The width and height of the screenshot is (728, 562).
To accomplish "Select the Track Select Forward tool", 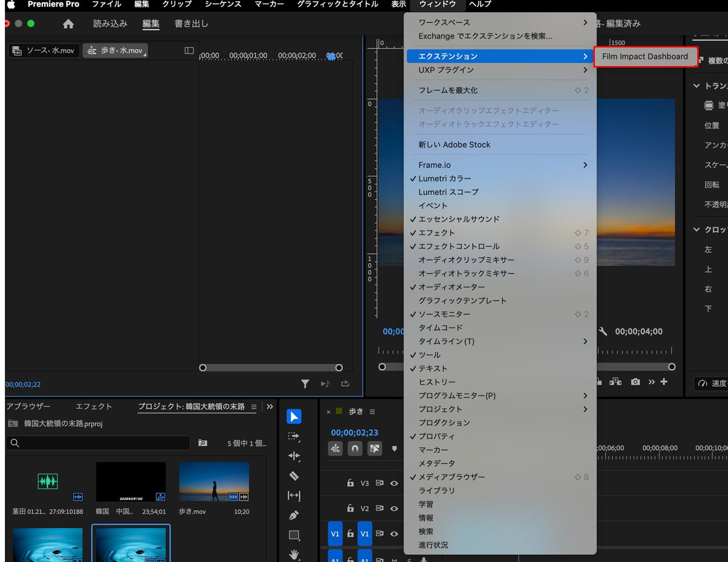I will click(x=294, y=436).
